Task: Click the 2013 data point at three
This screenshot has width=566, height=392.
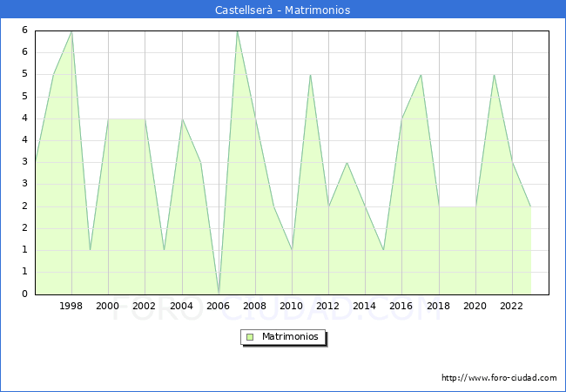Action: [x=347, y=162]
